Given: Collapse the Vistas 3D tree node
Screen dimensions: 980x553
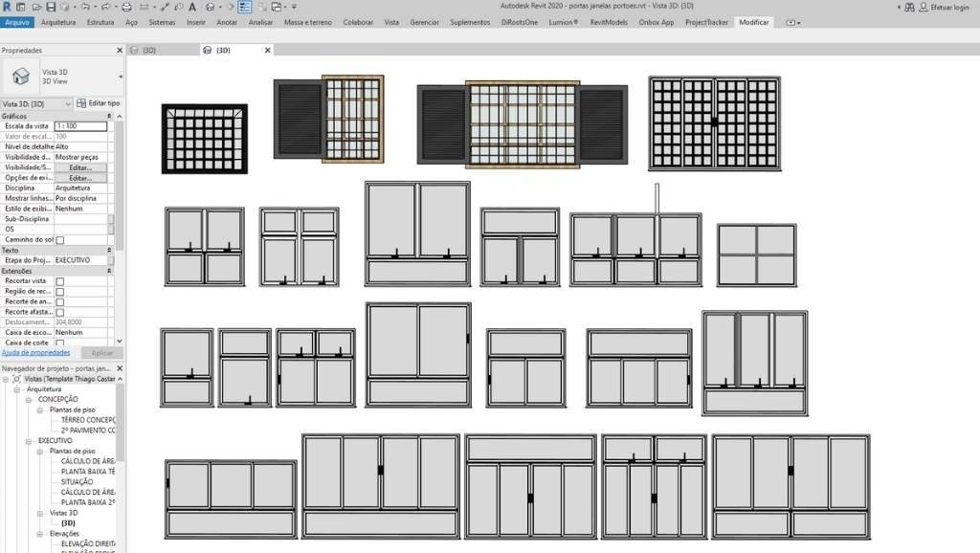Looking at the screenshot, I should coord(41,513).
